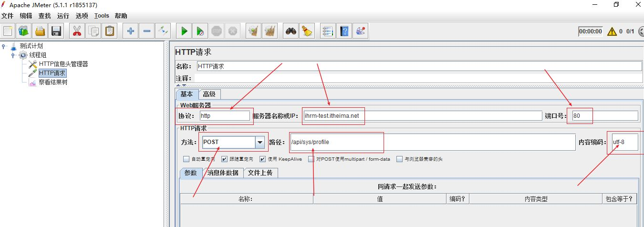The height and width of the screenshot is (227, 644).
Task: Click the Search binoculars icon
Action: [291, 31]
